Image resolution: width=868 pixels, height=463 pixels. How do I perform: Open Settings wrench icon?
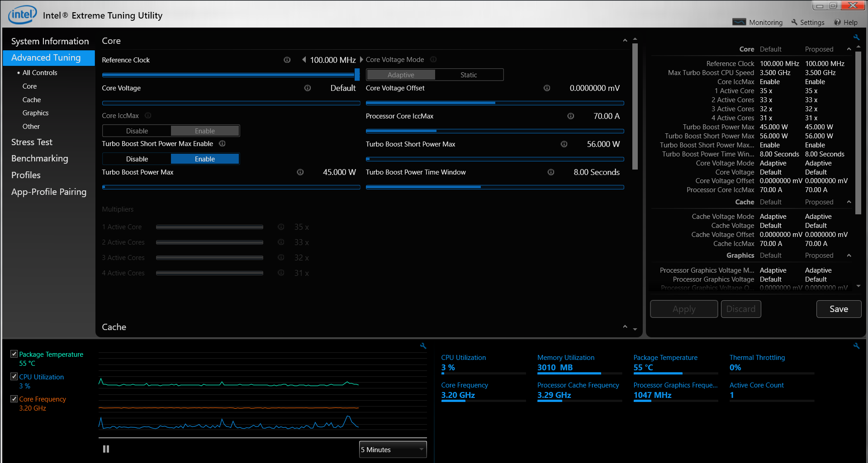pyautogui.click(x=794, y=22)
